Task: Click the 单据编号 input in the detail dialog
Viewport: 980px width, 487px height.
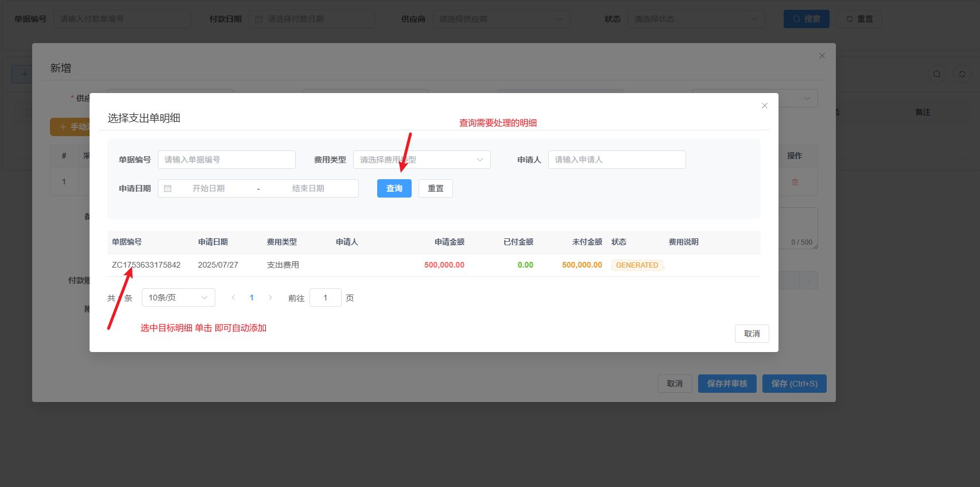Action: pyautogui.click(x=226, y=160)
